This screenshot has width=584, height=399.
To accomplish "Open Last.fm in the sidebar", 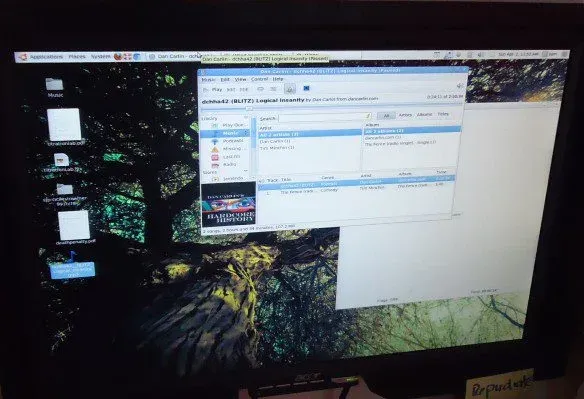I will 226,157.
